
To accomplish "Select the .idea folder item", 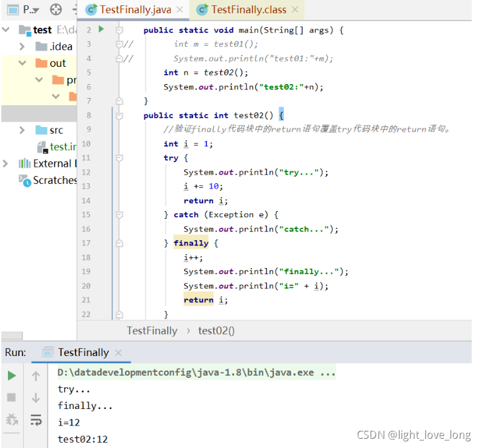I will click(61, 46).
